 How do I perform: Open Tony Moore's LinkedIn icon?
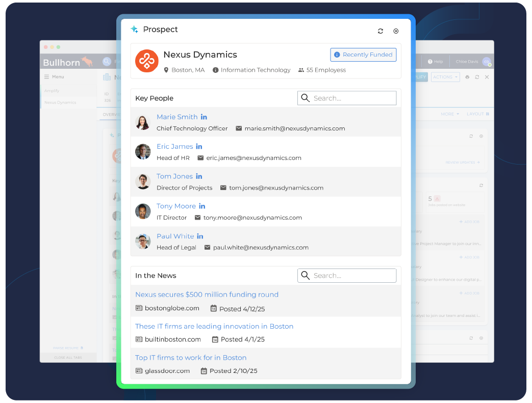[x=202, y=206]
